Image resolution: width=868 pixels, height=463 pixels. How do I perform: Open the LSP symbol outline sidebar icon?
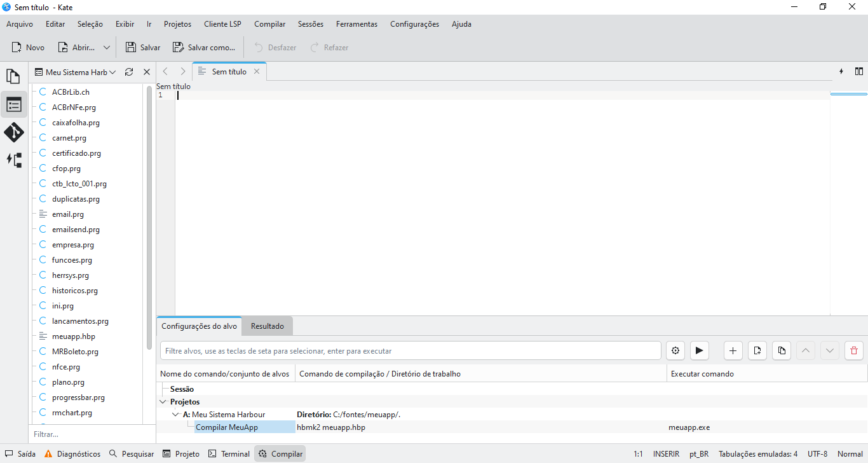click(13, 160)
